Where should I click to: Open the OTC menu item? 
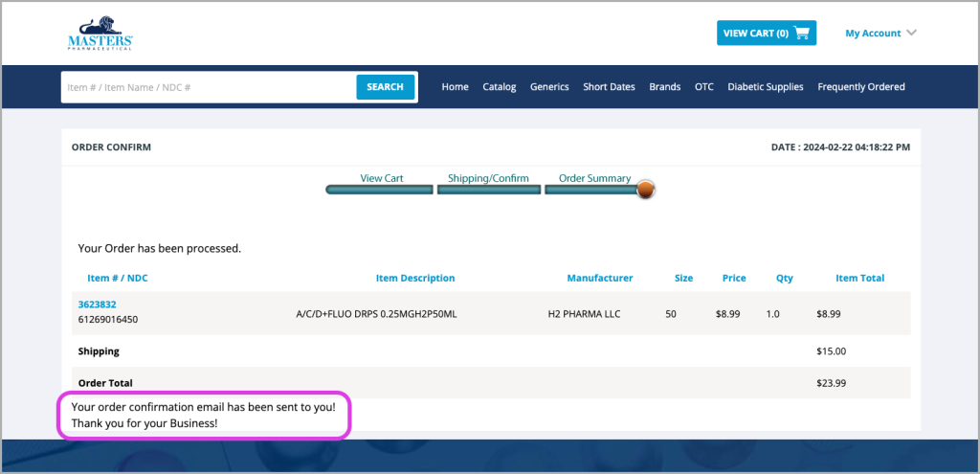(x=703, y=87)
